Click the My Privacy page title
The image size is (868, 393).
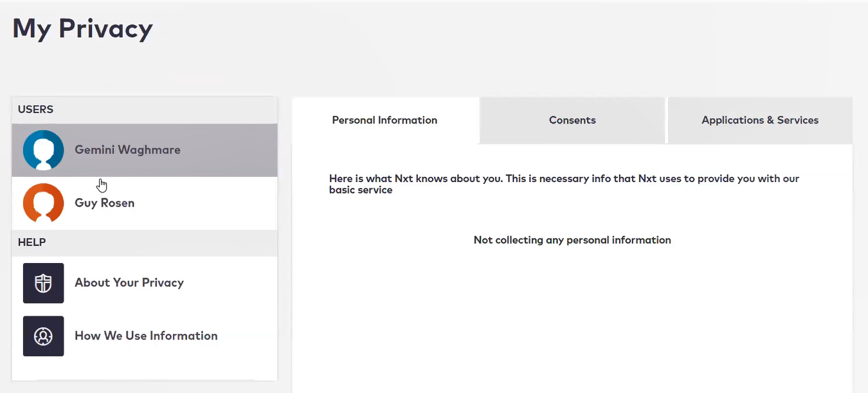[82, 28]
